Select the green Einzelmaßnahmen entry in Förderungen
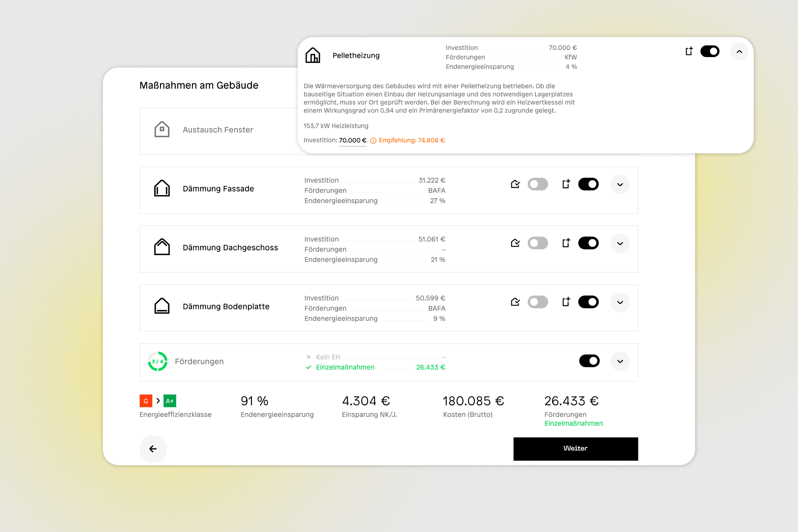 tap(345, 367)
